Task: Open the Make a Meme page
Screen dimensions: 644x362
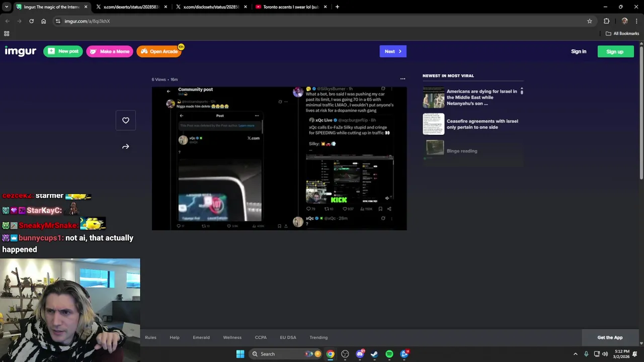Action: point(110,51)
